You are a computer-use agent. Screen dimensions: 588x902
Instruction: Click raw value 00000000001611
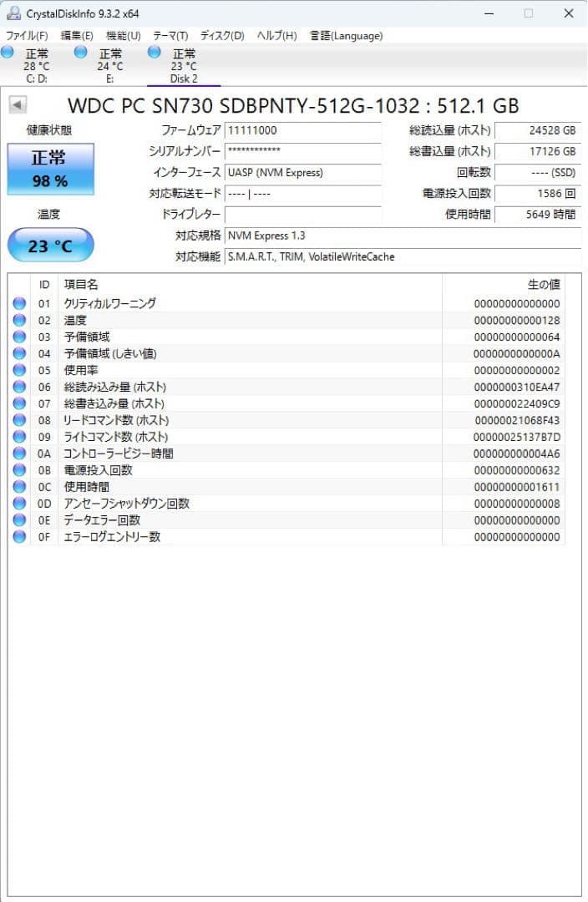(x=517, y=487)
